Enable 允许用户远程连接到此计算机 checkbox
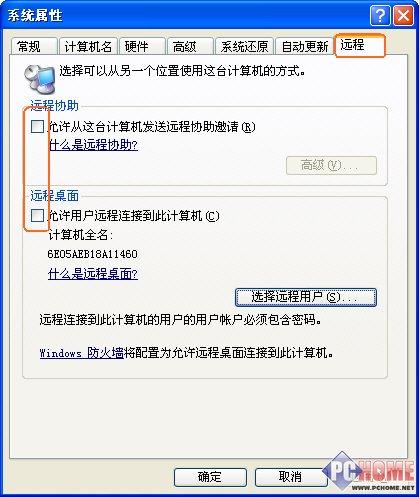419x497 pixels. click(37, 215)
